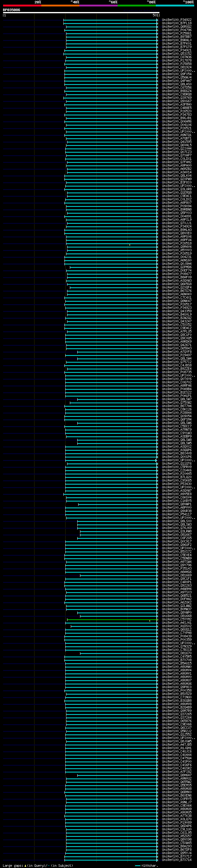The image size is (197, 868).
Task: Select hit label UniRef100_Q6FSM4
Action: coord(177,419)
